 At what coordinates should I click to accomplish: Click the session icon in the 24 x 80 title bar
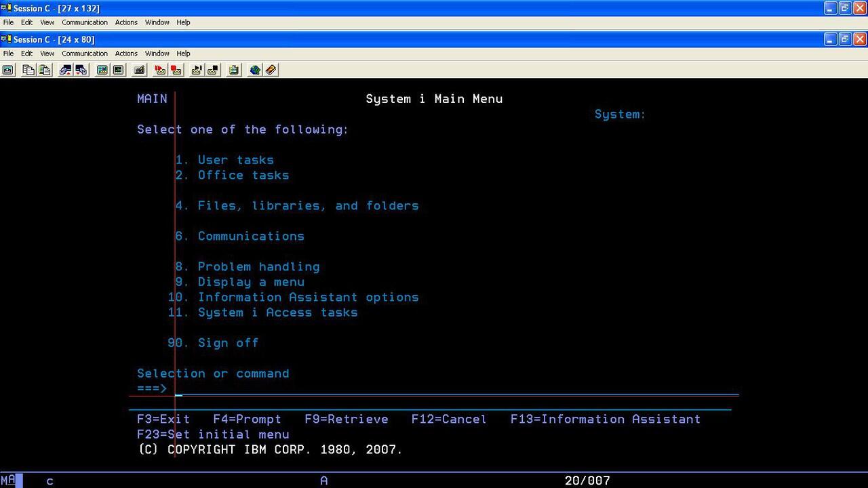click(6, 39)
